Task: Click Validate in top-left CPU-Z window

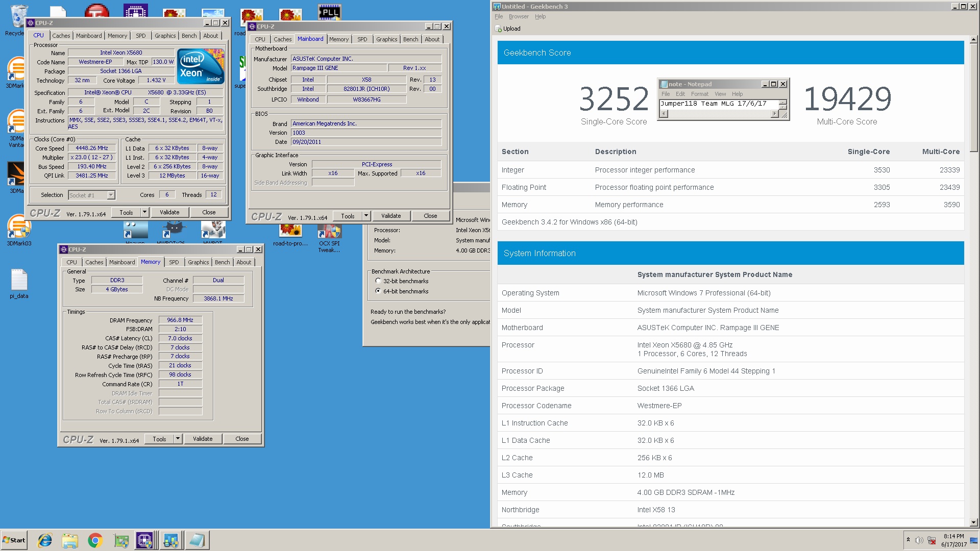Action: coord(169,212)
